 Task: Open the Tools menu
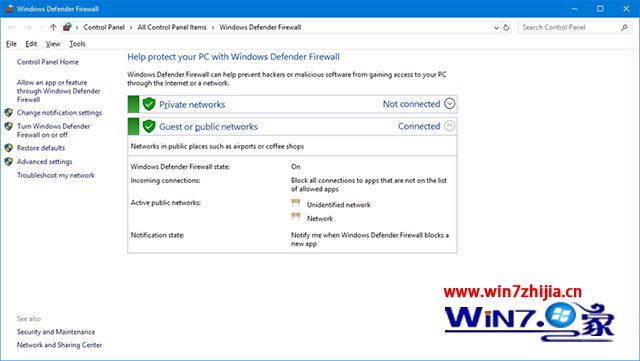(77, 44)
